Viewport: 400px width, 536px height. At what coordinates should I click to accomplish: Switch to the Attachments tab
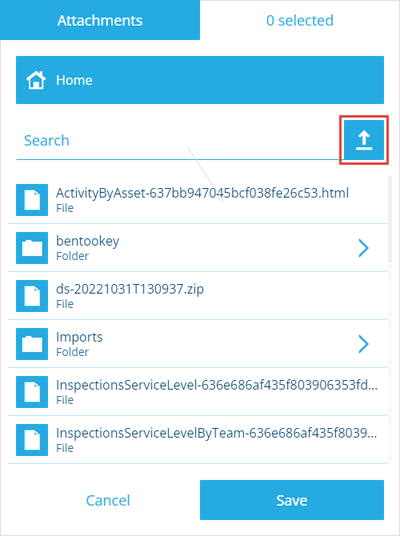click(100, 20)
